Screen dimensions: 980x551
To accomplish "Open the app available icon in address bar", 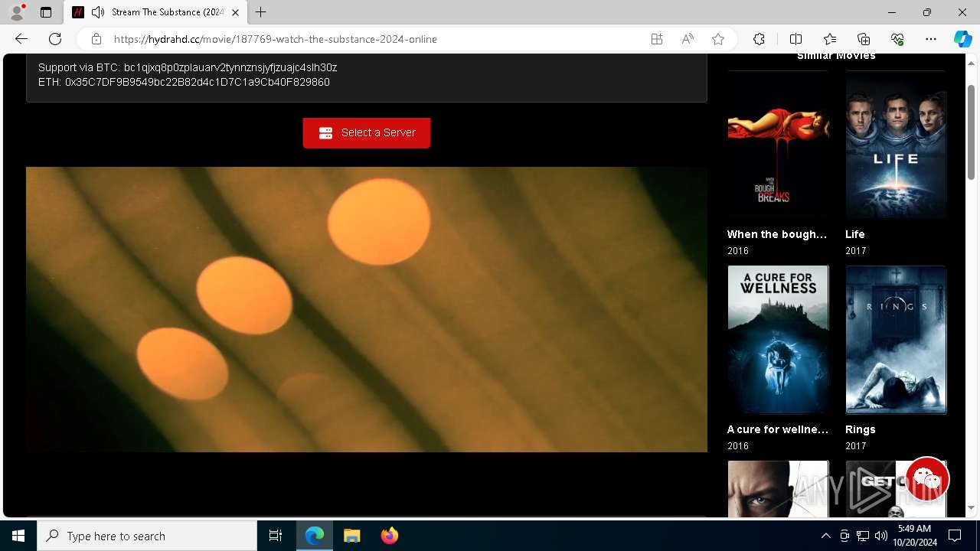I will [x=657, y=39].
